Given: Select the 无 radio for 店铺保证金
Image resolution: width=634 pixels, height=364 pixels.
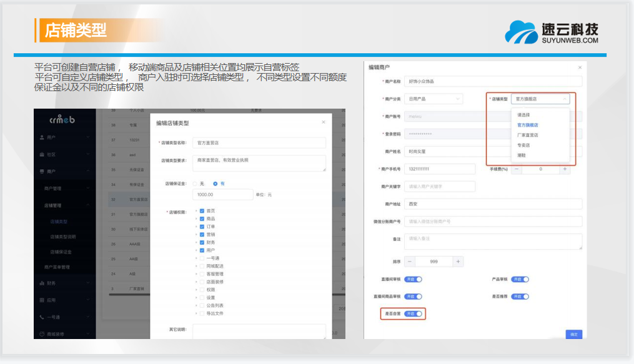Looking at the screenshot, I should click(195, 184).
